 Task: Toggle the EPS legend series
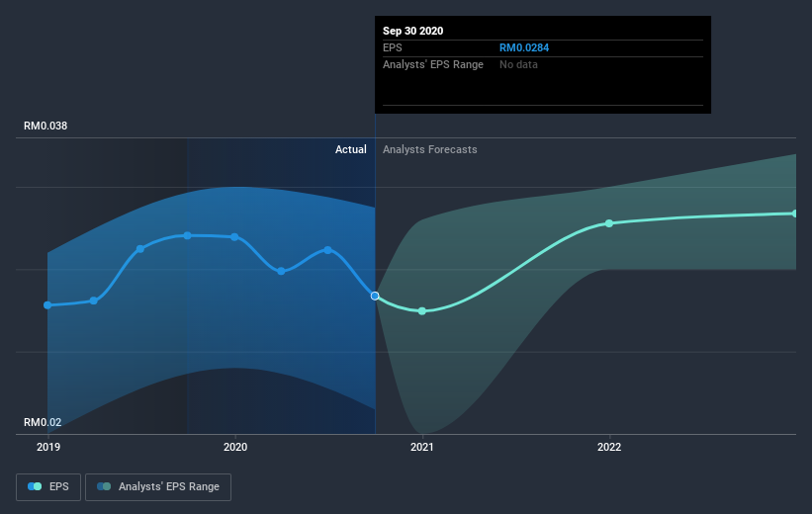48,486
